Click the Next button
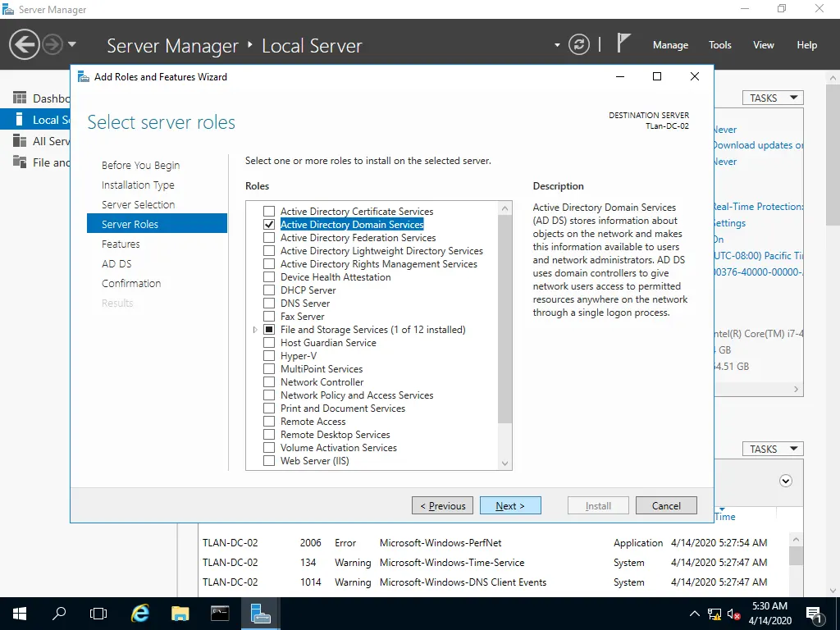The width and height of the screenshot is (840, 630). click(x=510, y=506)
